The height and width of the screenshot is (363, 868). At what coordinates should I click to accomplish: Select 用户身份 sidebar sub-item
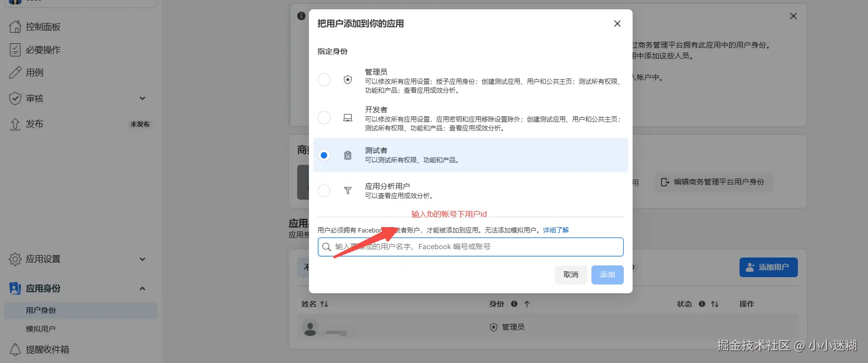pyautogui.click(x=81, y=311)
